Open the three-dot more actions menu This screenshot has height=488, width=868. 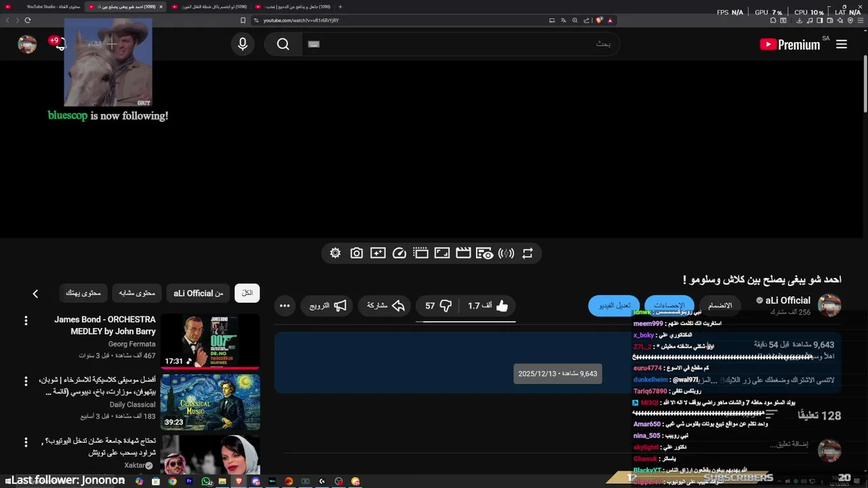click(x=285, y=306)
